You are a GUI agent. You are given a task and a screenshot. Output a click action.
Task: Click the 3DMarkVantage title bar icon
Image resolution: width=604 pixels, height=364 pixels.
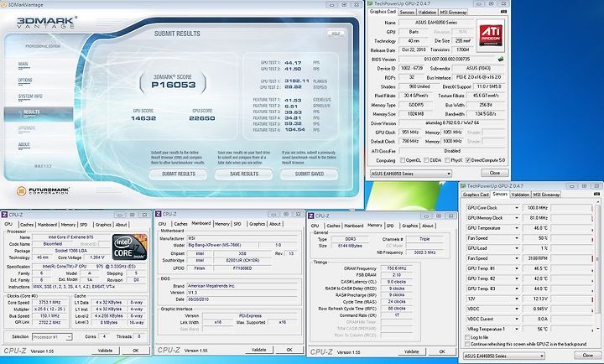pyautogui.click(x=3, y=5)
